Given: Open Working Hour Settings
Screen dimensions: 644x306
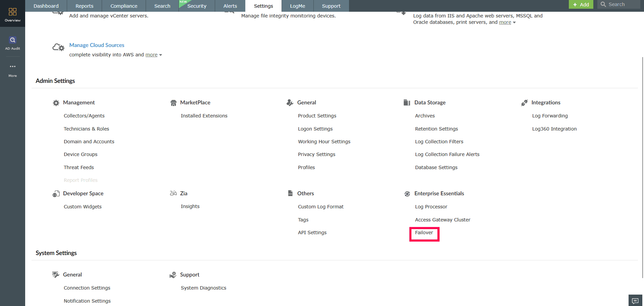Looking at the screenshot, I should (x=324, y=142).
